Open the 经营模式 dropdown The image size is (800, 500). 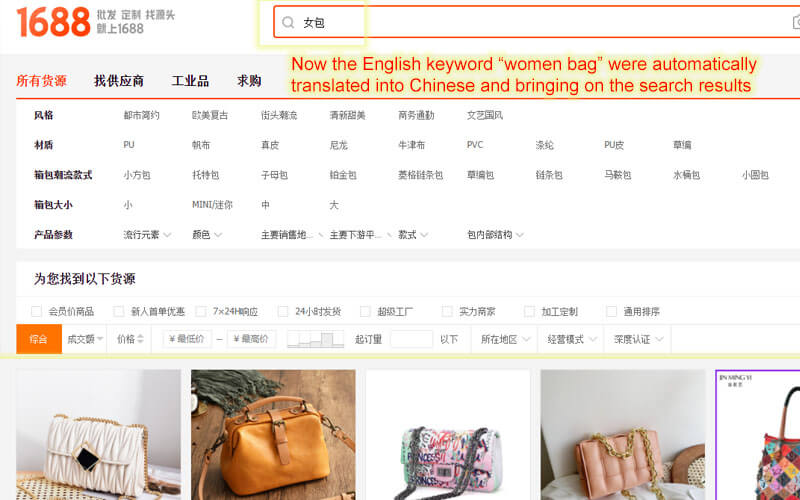coord(571,339)
